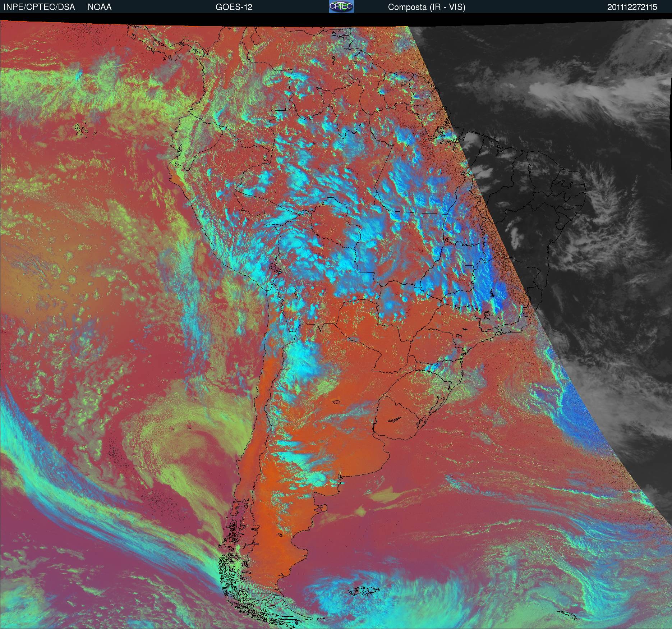672x629 pixels.
Task: Click the NOAA label in header
Action: pyautogui.click(x=100, y=7)
